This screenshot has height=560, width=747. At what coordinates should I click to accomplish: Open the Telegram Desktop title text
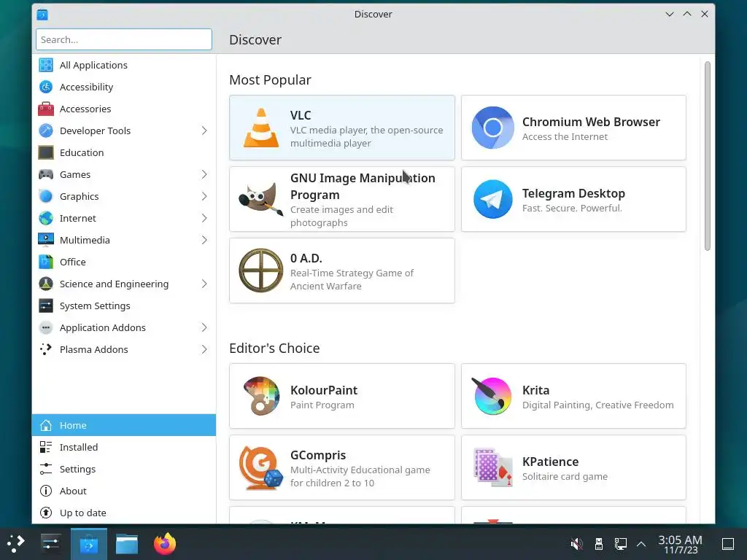pyautogui.click(x=573, y=193)
